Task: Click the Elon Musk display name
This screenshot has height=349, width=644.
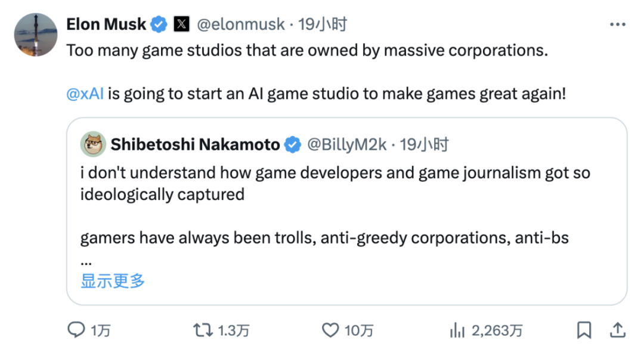Action: [106, 24]
